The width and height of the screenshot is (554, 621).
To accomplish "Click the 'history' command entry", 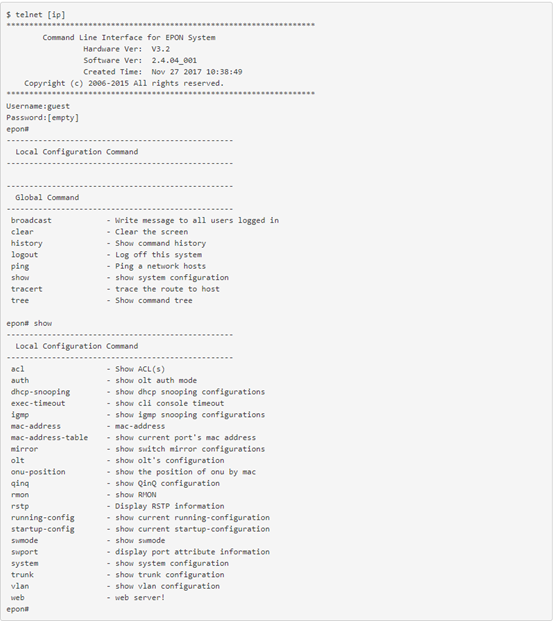I will coord(27,243).
